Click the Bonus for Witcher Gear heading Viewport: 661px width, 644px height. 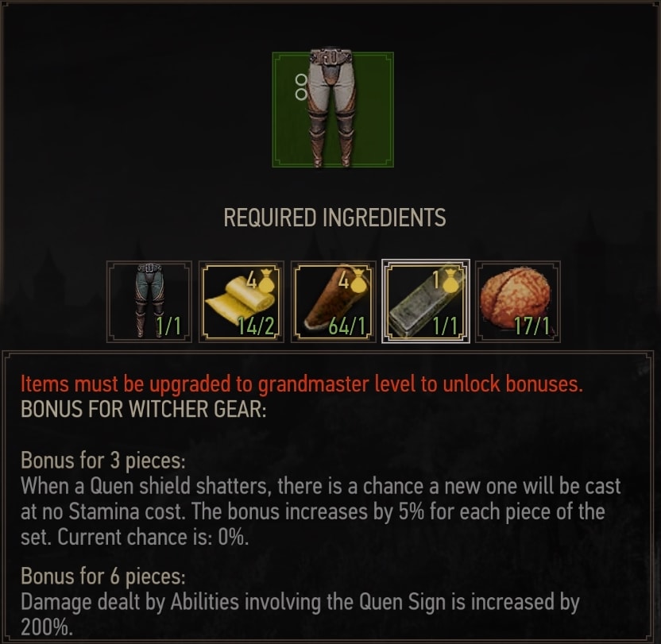pyautogui.click(x=144, y=409)
